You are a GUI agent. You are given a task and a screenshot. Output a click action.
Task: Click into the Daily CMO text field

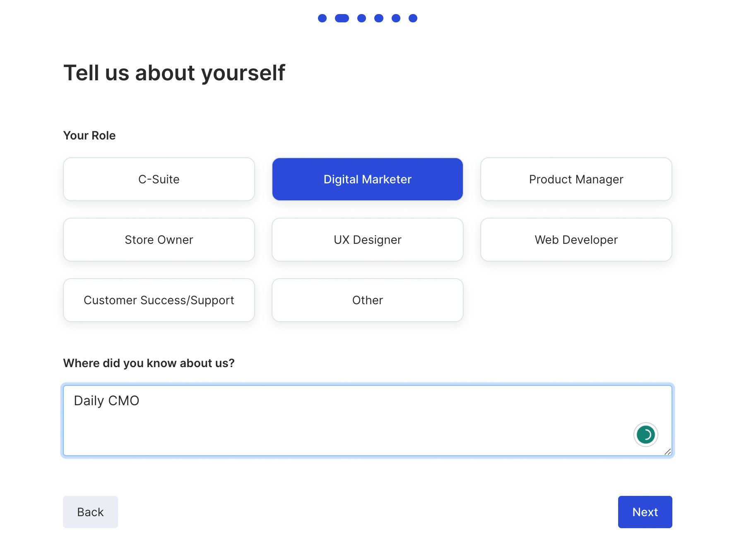[x=368, y=421]
